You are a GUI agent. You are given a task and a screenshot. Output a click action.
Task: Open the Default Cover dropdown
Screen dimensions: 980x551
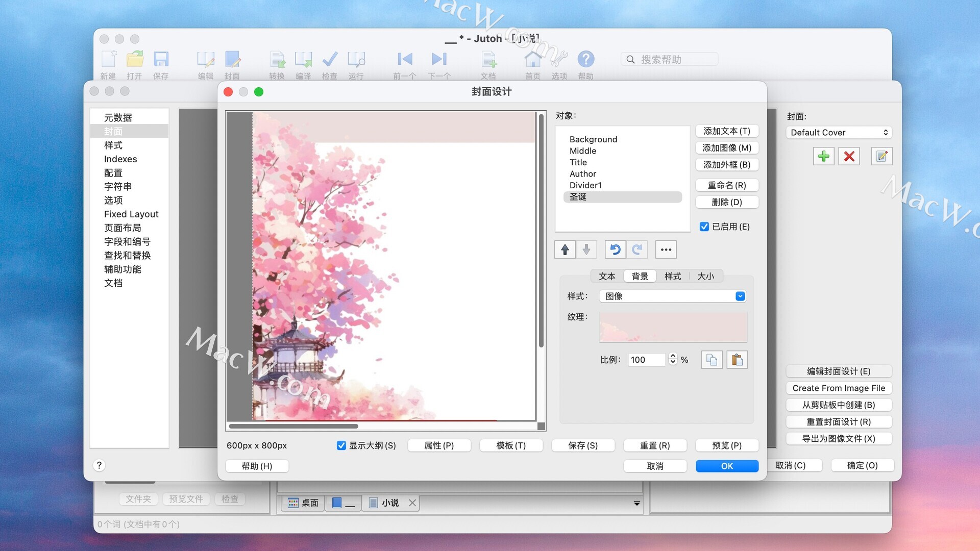tap(839, 133)
